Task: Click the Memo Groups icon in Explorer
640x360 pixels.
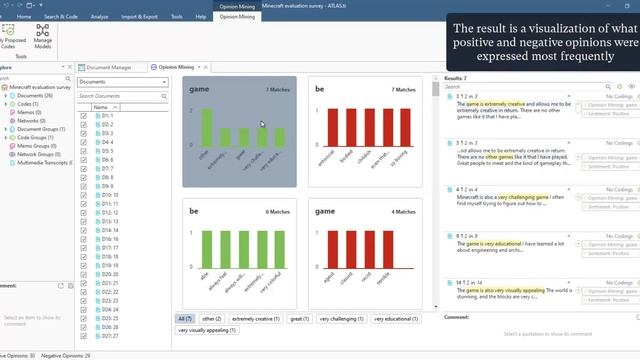Action: (x=12, y=146)
